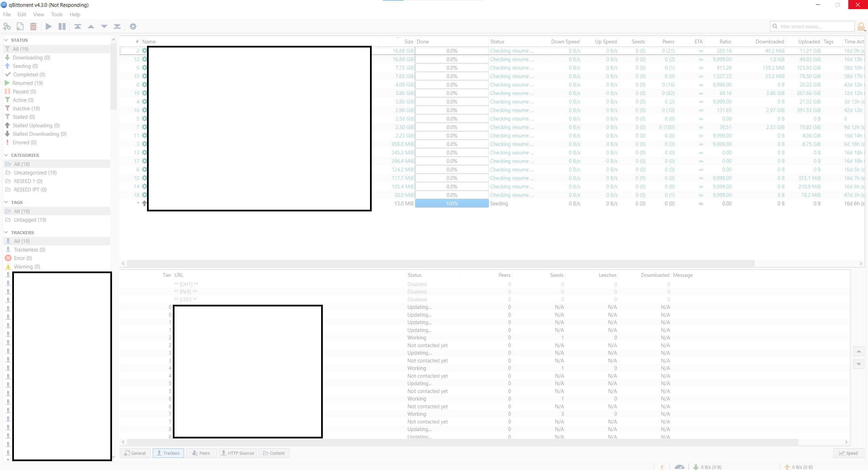Open the Tools menu

coord(57,14)
